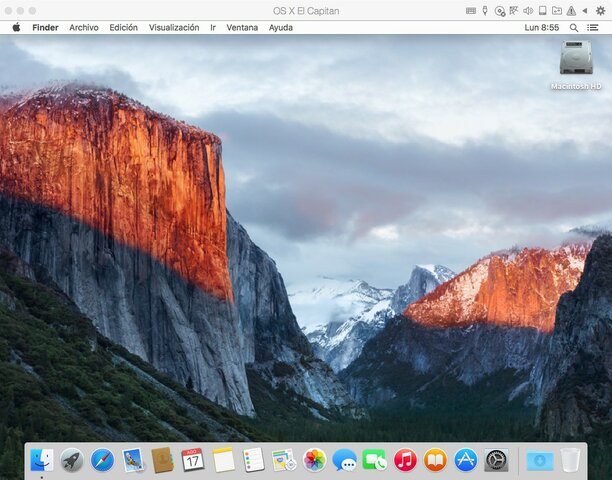Click hard disk device icon in VM title bar
The height and width of the screenshot is (480, 612).
point(543,11)
